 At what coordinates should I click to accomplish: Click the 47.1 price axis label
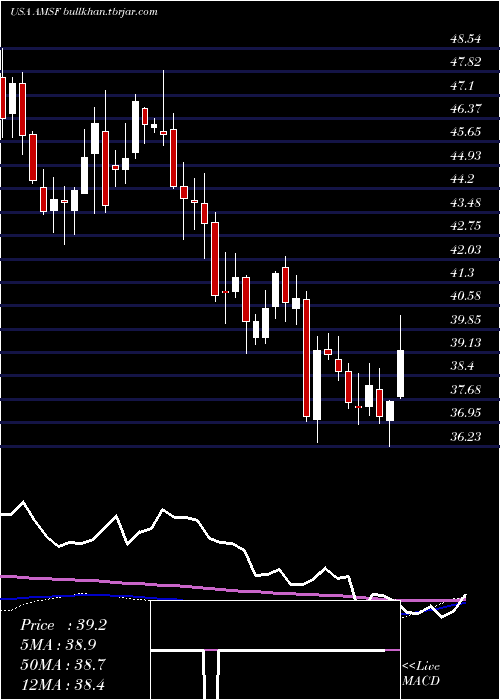coord(462,86)
